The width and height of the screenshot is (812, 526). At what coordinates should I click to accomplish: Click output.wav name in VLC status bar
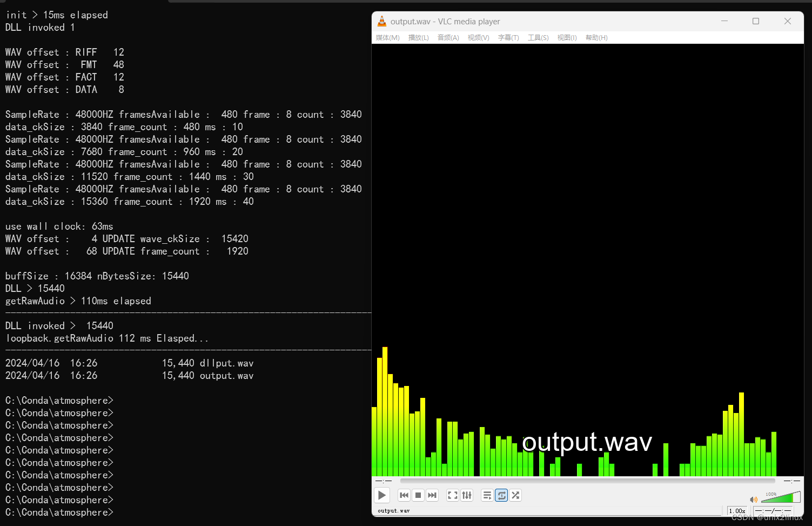point(393,511)
